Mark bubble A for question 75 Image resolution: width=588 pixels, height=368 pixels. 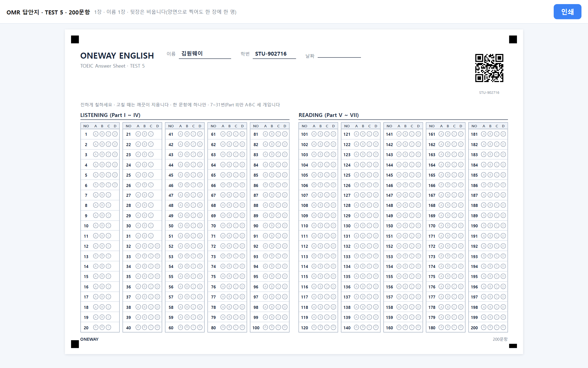tap(223, 276)
